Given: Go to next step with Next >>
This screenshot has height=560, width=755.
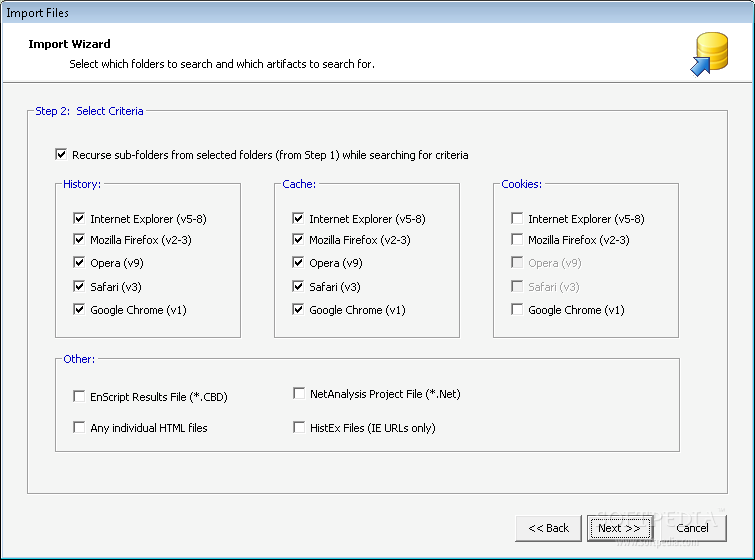Looking at the screenshot, I should [620, 528].
